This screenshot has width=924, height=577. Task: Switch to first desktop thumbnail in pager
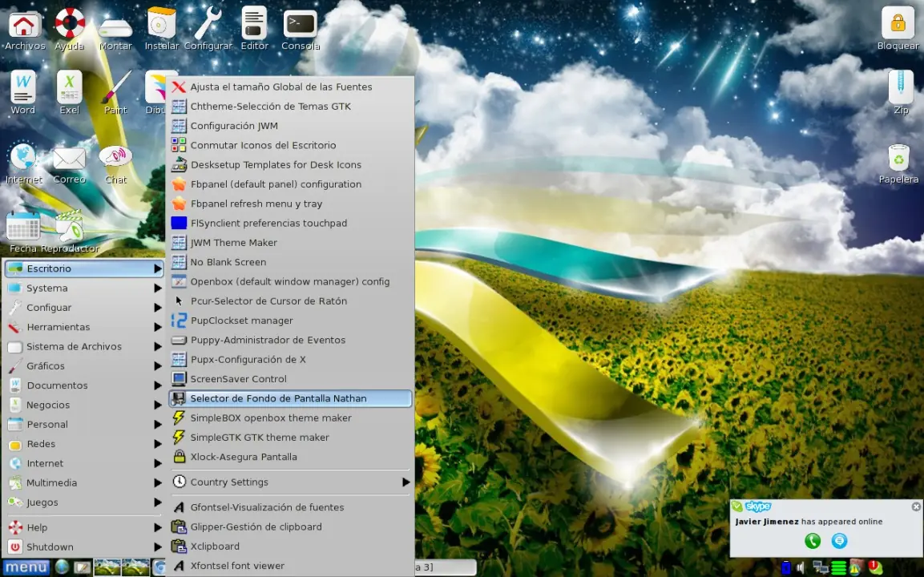tap(107, 567)
